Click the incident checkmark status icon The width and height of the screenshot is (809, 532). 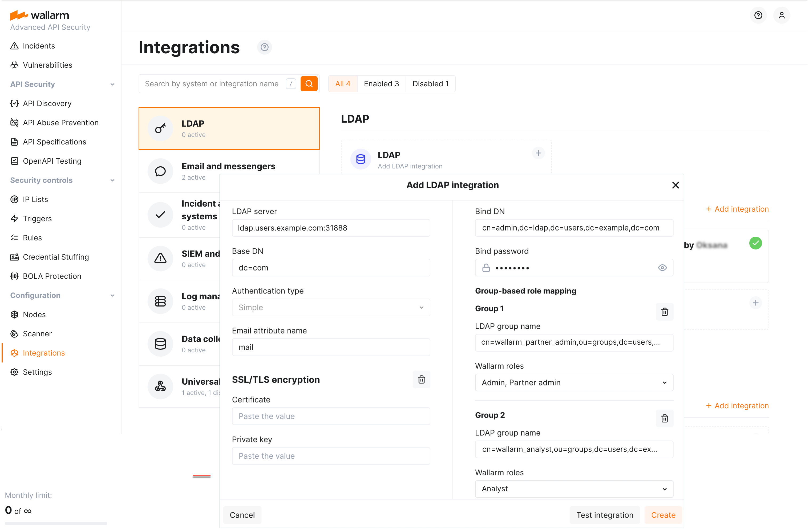coord(160,215)
